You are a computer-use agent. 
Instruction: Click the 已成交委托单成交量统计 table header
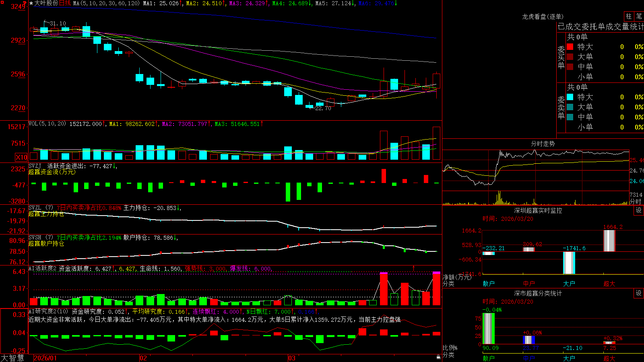601,27
